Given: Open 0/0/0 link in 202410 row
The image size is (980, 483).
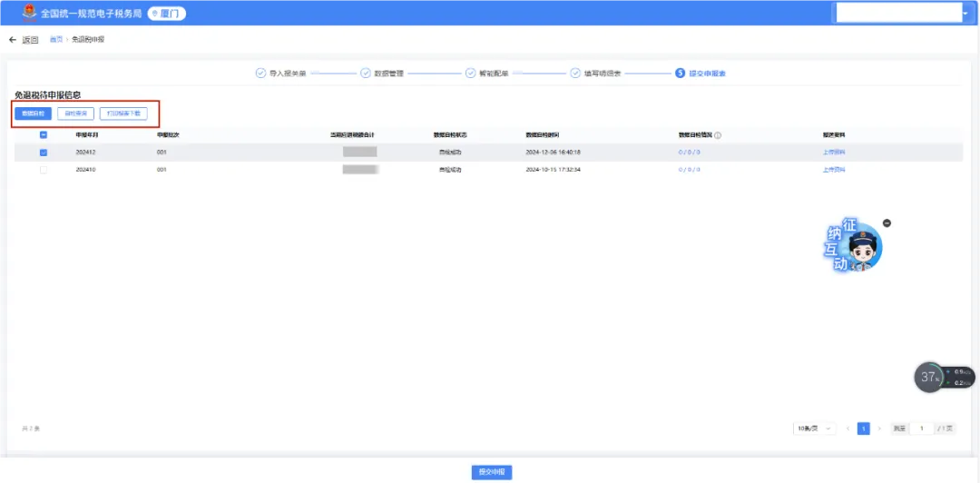Looking at the screenshot, I should click(690, 170).
